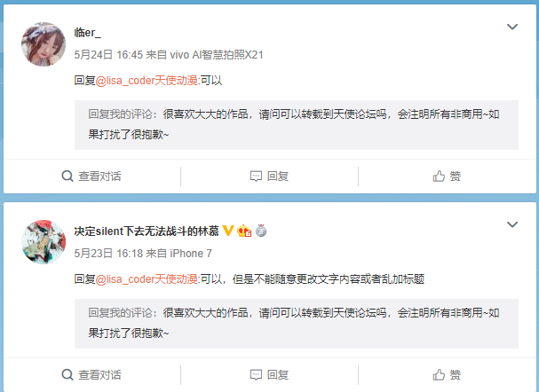Image resolution: width=539 pixels, height=392 pixels.
Task: Click the 5月24日 16:45 timestamp
Action: coord(108,55)
